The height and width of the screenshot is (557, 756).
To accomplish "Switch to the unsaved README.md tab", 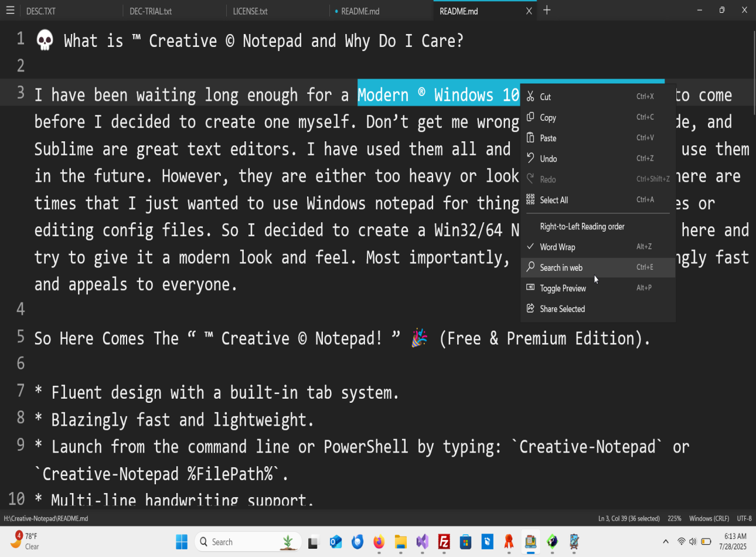I will click(381, 11).
